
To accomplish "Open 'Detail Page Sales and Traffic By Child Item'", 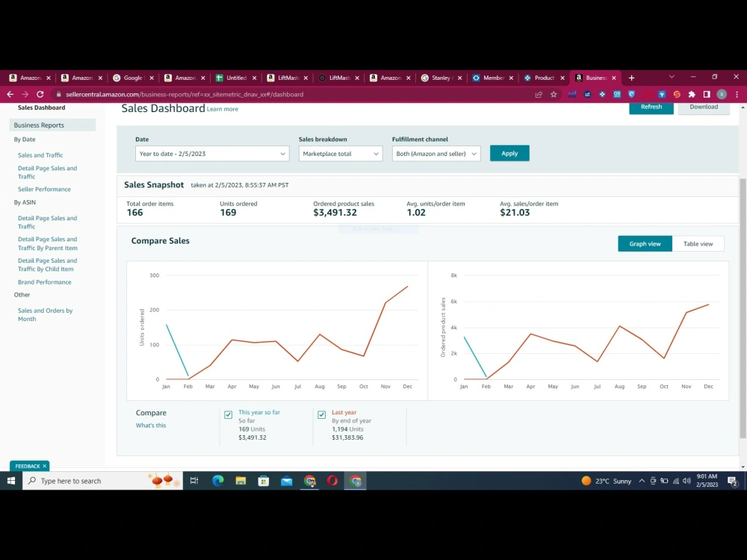I will [x=48, y=265].
